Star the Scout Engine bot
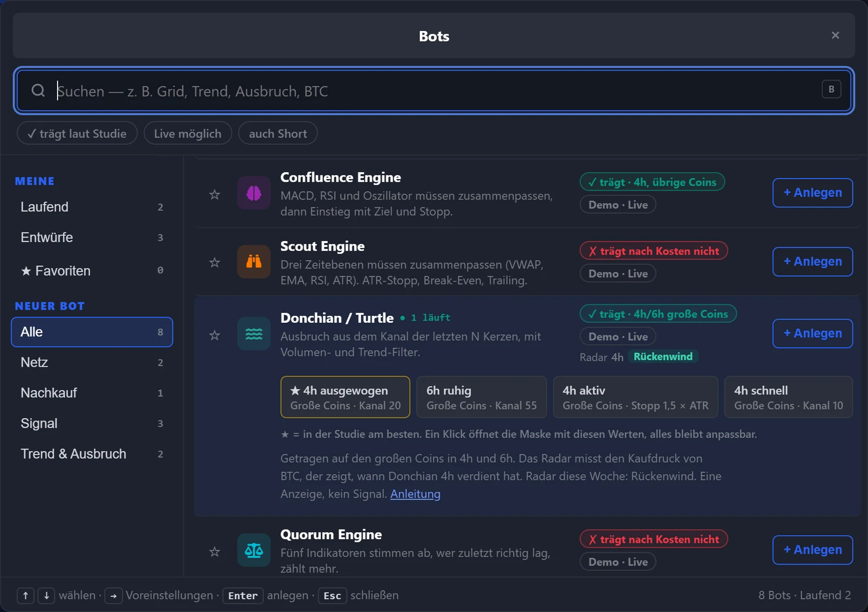Screen dimensions: 868x612 pos(215,263)
